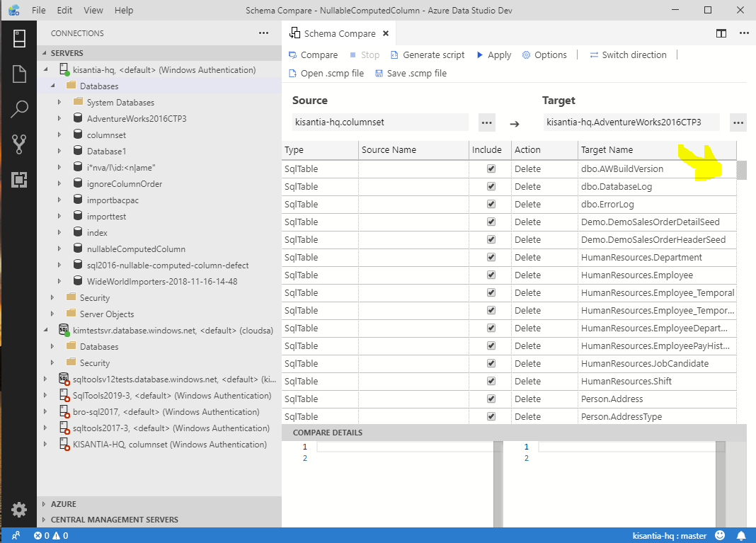Collapse the Databases folder

pos(51,86)
